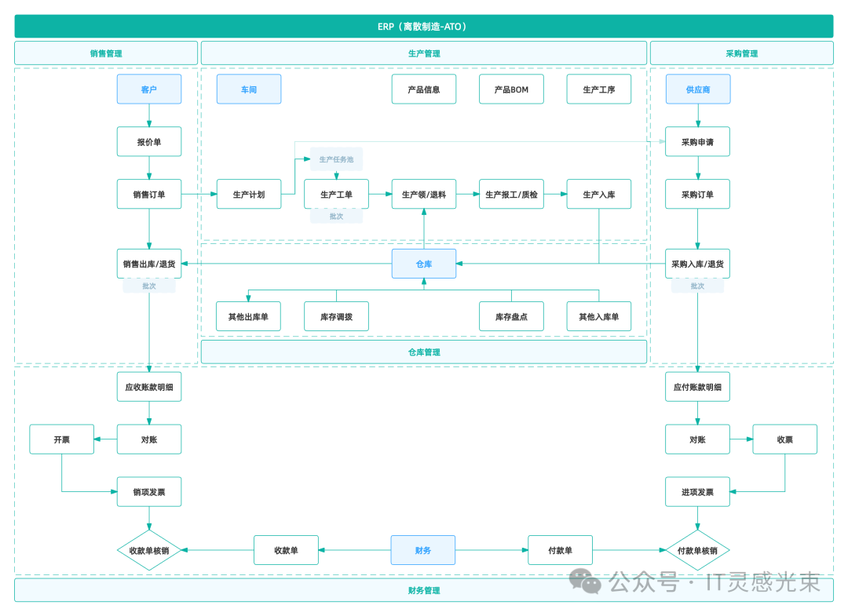Screen dimensions: 848x616
Task: Click the 生产管理 section header
Action: 424,53
